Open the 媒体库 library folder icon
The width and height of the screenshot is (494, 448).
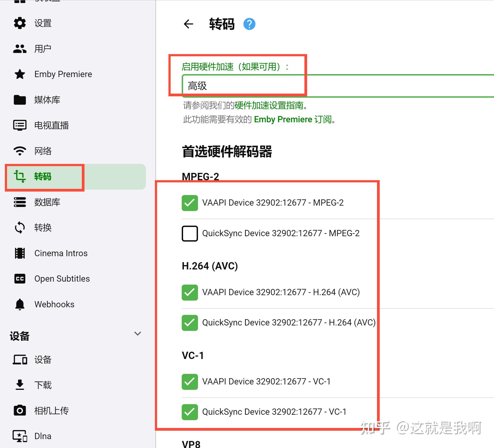tap(19, 100)
